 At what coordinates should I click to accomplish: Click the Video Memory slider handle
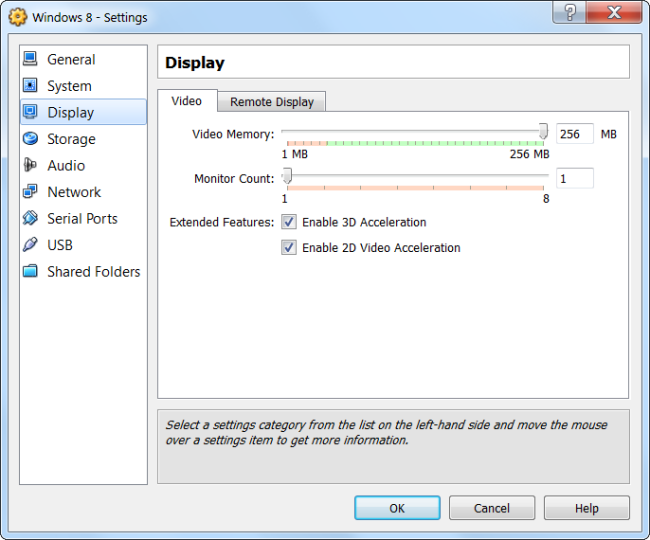click(543, 131)
